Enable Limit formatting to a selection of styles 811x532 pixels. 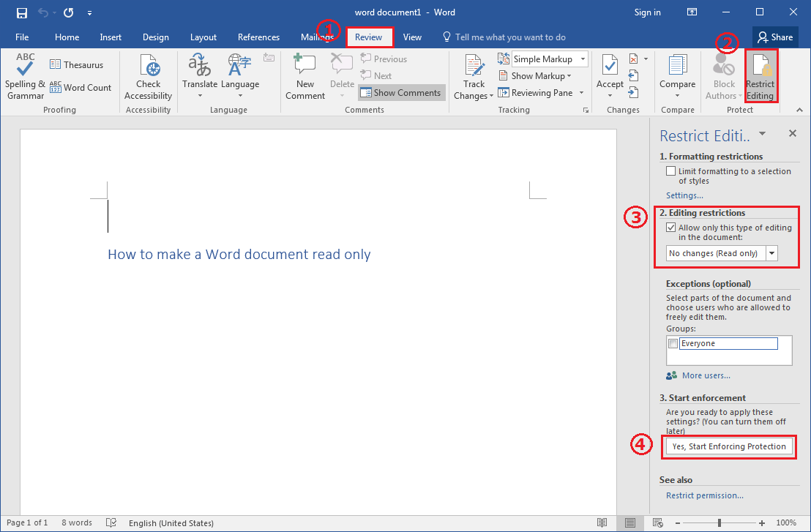671,171
